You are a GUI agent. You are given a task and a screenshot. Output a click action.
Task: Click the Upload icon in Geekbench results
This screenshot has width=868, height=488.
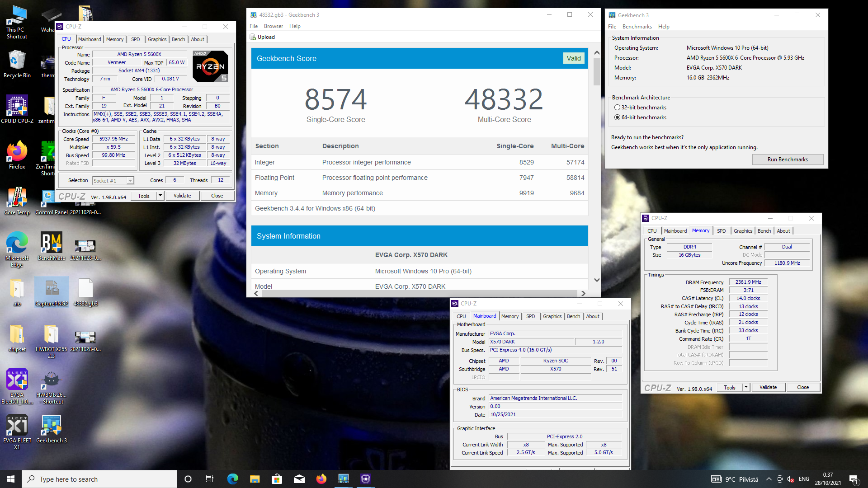(x=253, y=37)
